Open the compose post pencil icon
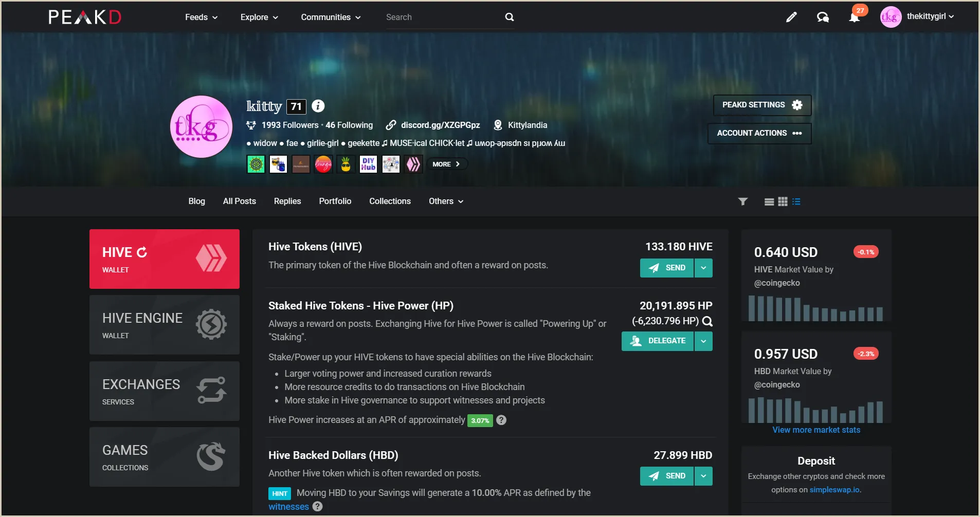 791,17
